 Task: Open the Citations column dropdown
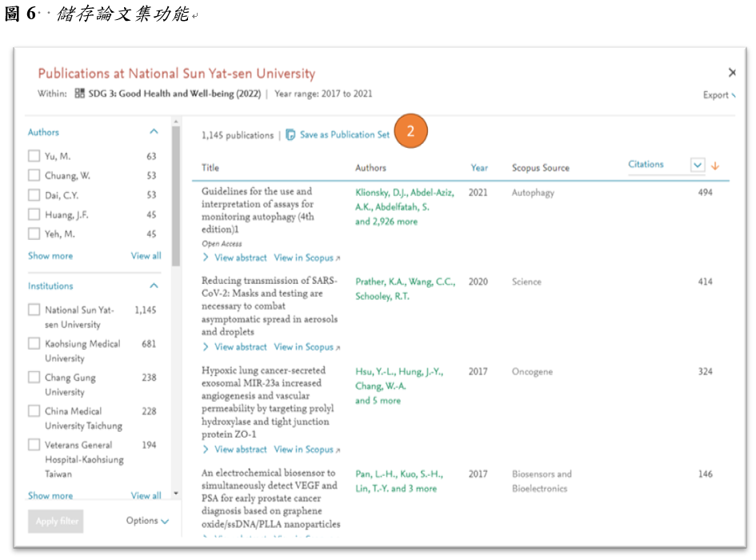pyautogui.click(x=697, y=165)
